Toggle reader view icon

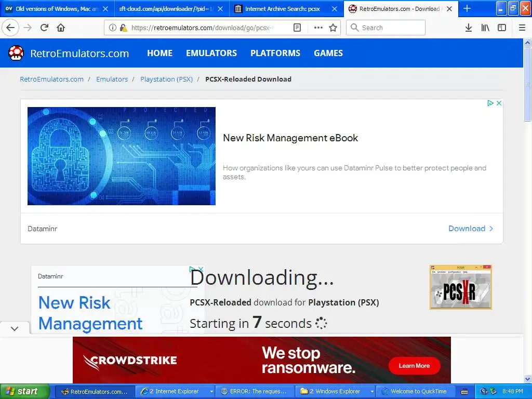(x=297, y=28)
